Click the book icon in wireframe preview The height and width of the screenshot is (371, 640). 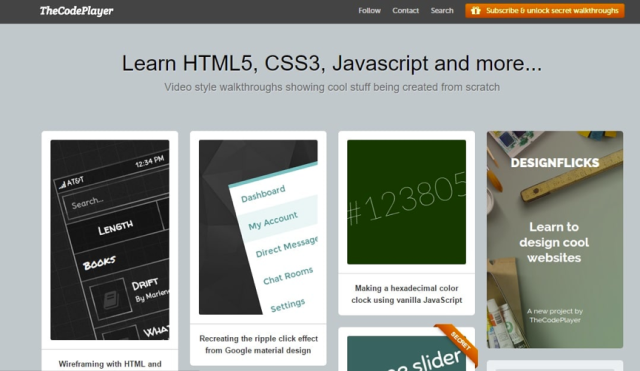pyautogui.click(x=111, y=299)
